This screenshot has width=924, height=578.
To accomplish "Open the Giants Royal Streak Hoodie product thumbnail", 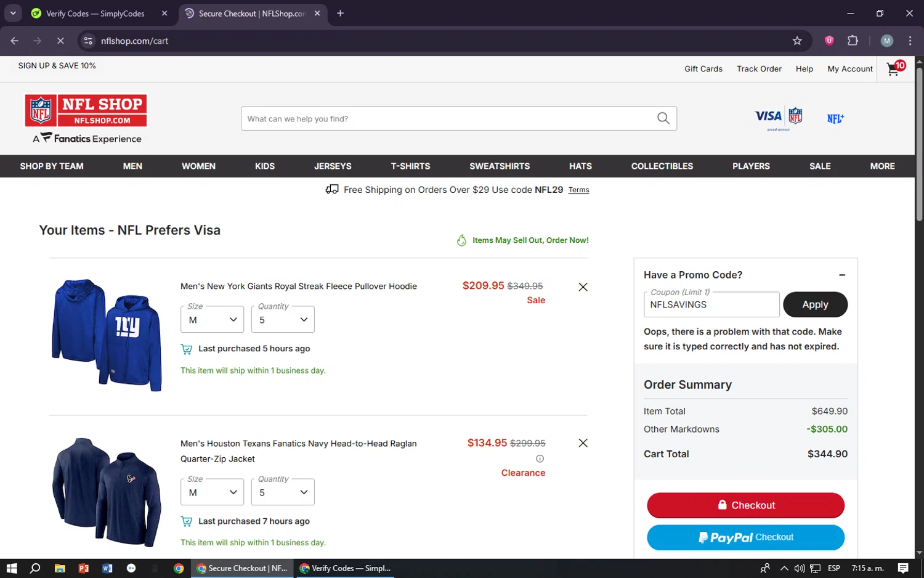I will (107, 335).
